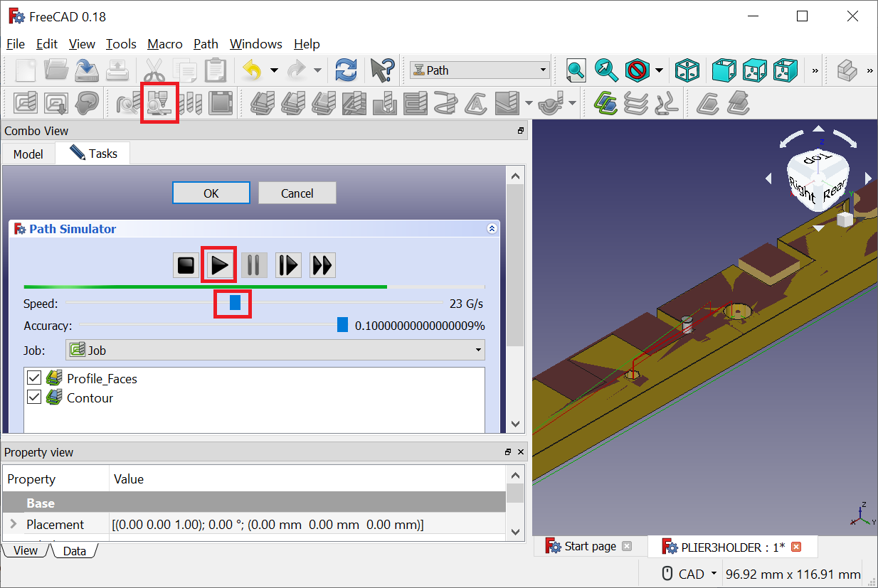The image size is (878, 588).
Task: Click Fit All view magnifier icon
Action: tap(576, 70)
